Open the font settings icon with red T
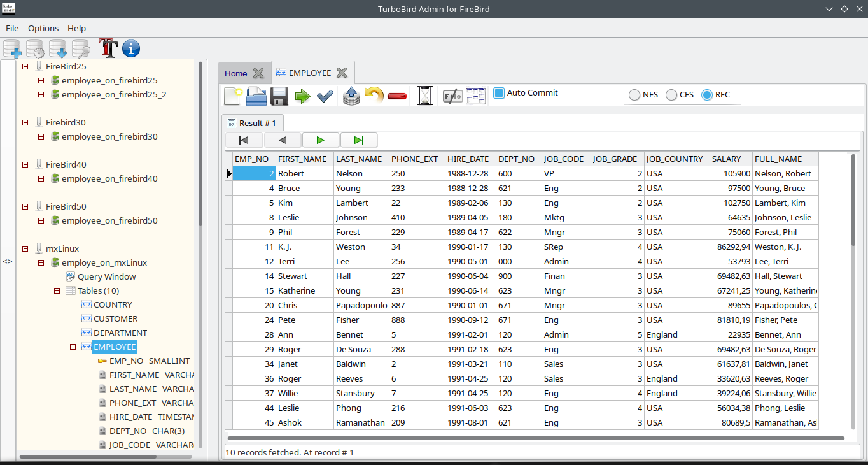 (107, 48)
